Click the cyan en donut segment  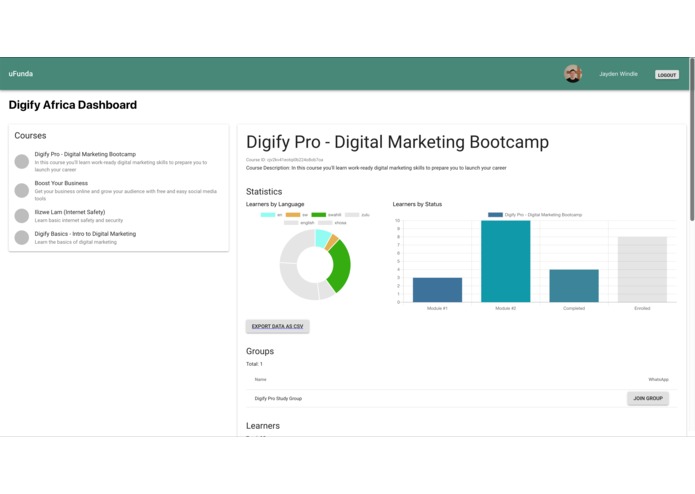click(x=322, y=238)
